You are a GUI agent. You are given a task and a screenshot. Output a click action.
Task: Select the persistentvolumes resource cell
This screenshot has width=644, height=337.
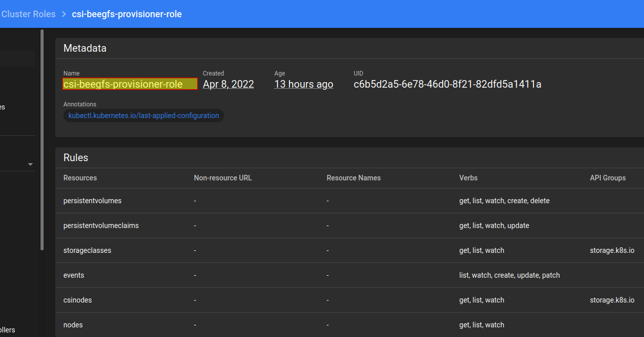click(x=92, y=201)
